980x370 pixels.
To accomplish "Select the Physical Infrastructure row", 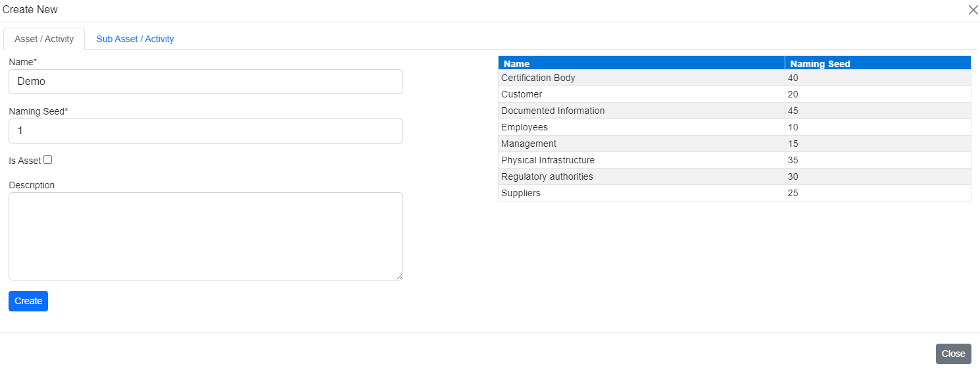I will (x=548, y=160).
